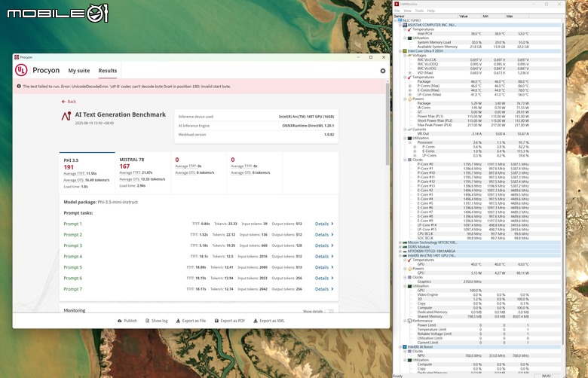
Task: Collapse the Intel Arc 140T GPU node
Action: 400,255
